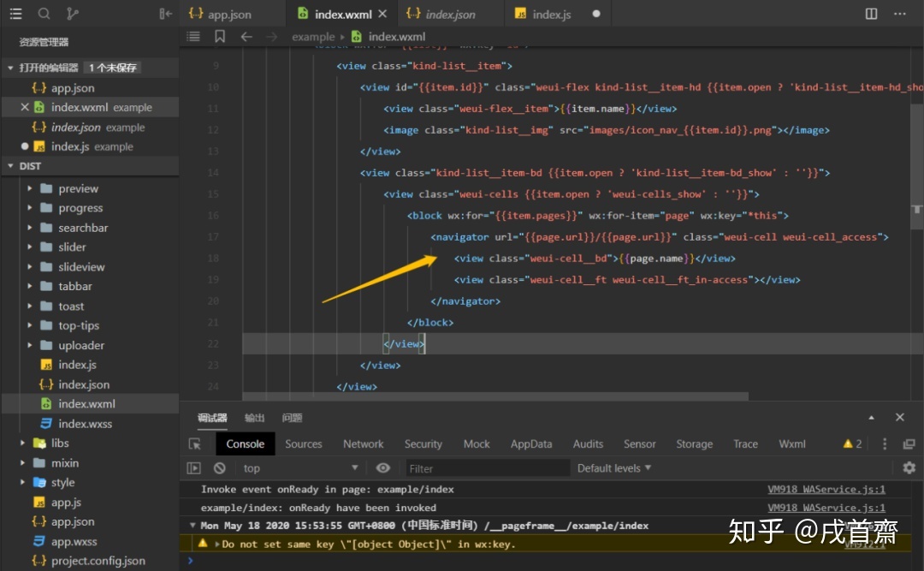This screenshot has height=571, width=924.
Task: Click the bookmark icon in breadcrumb bar
Action: (x=220, y=37)
